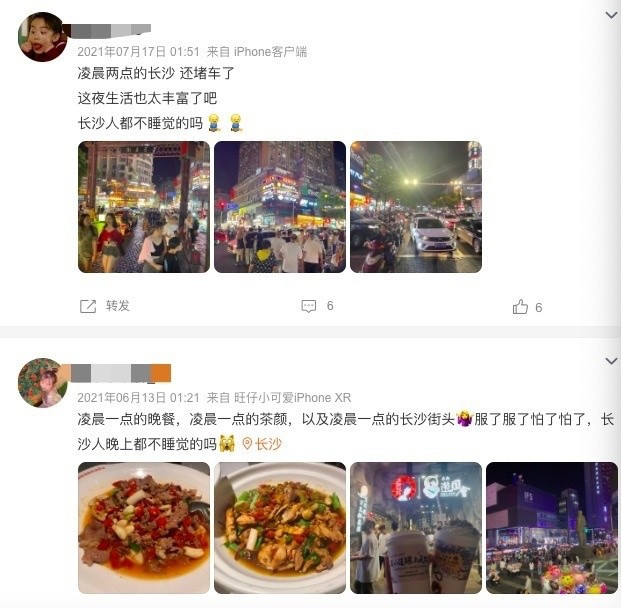Open the high-rise building night photo
Image resolution: width=622 pixels, height=608 pixels.
(280, 207)
